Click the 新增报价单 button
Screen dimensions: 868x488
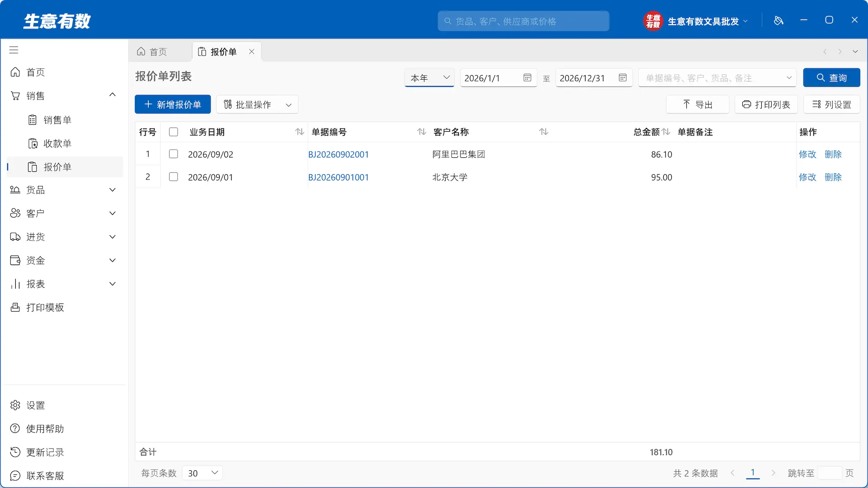pos(173,104)
